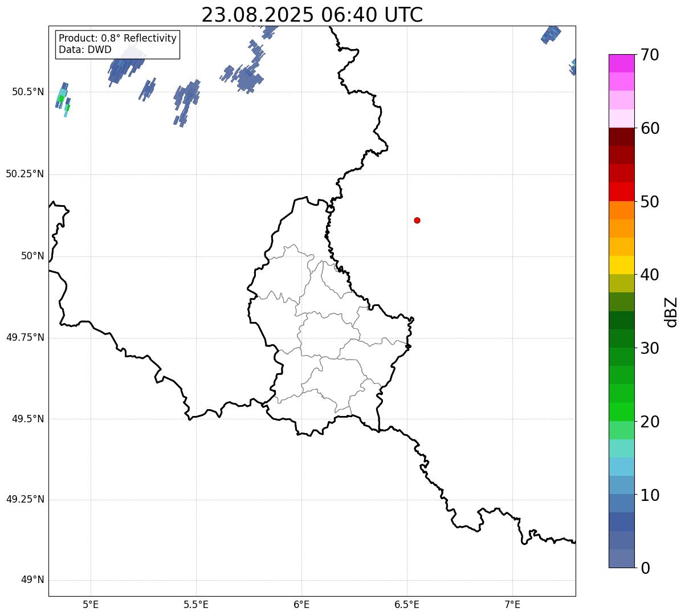Click the 'Data: DWD' label text
685x616 pixels.
pos(85,50)
